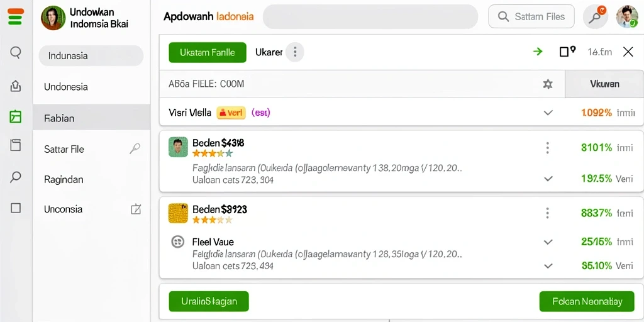The width and height of the screenshot is (644, 322).
Task: Expand the Visri Mella row chevron
Action: point(548,113)
